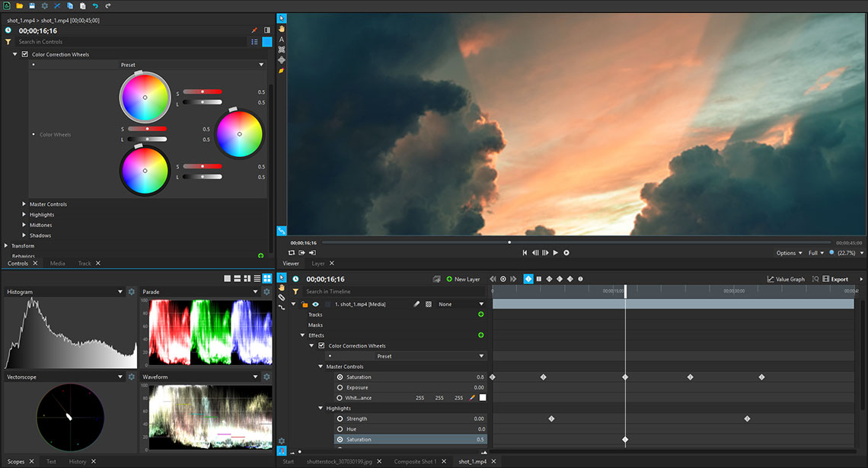Image resolution: width=868 pixels, height=468 pixels.
Task: Open the Value Graph
Action: click(x=786, y=279)
